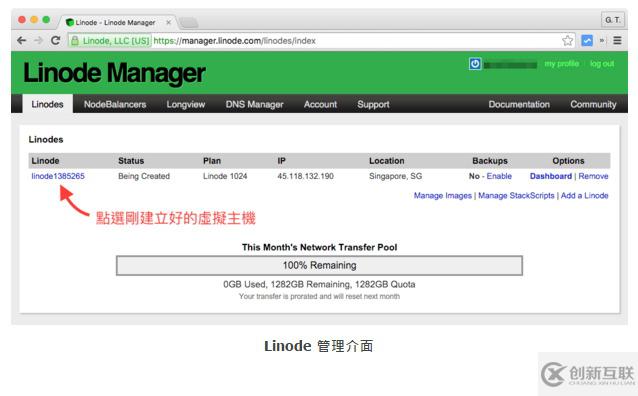Click the Enable backups link

click(x=499, y=176)
